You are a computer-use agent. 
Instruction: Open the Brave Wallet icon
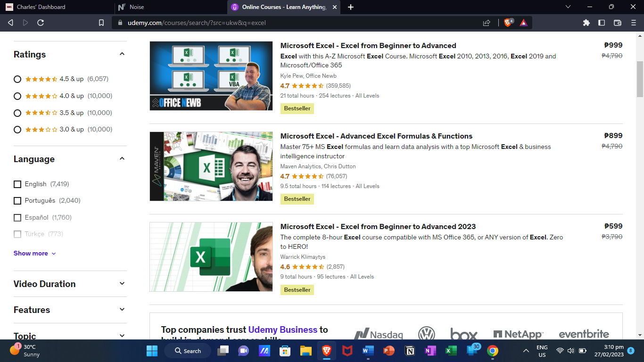[618, 23]
